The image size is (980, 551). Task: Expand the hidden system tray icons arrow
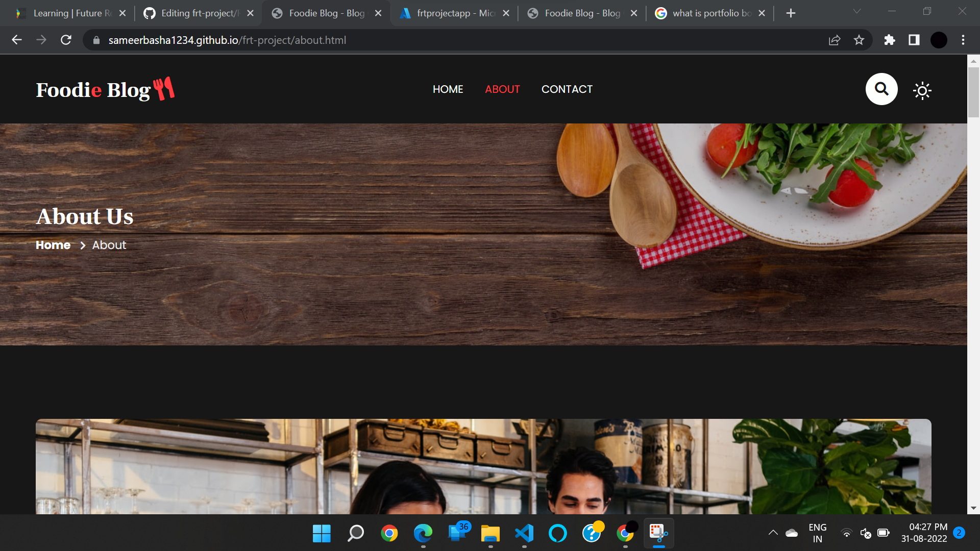click(774, 534)
